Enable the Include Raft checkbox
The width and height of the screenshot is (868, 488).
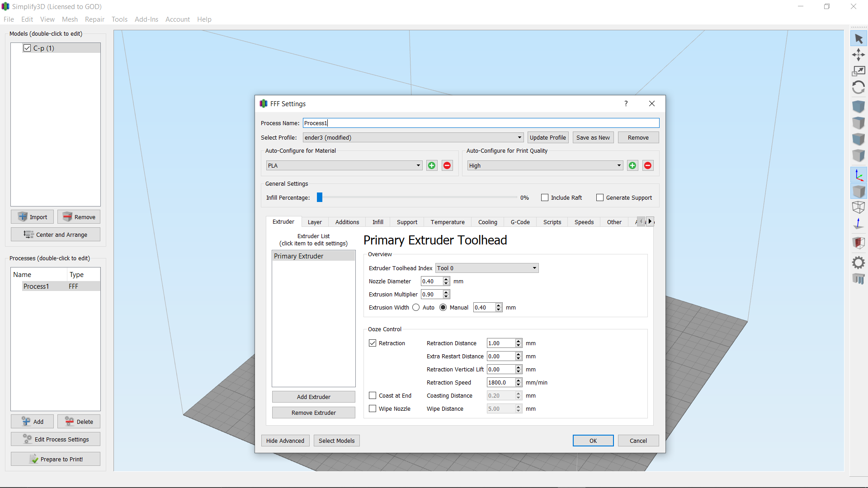click(x=544, y=197)
